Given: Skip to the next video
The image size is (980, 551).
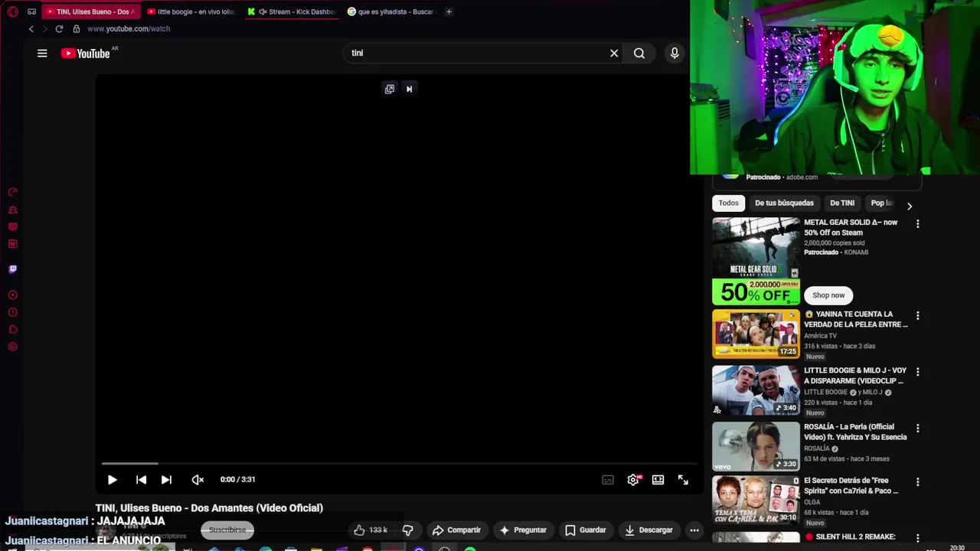Looking at the screenshot, I should point(166,480).
